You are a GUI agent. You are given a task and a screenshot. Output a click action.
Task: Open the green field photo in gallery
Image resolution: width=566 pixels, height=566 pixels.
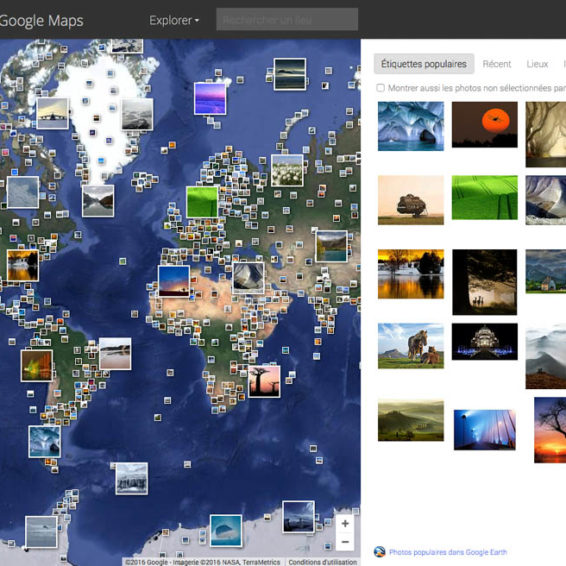point(484,197)
